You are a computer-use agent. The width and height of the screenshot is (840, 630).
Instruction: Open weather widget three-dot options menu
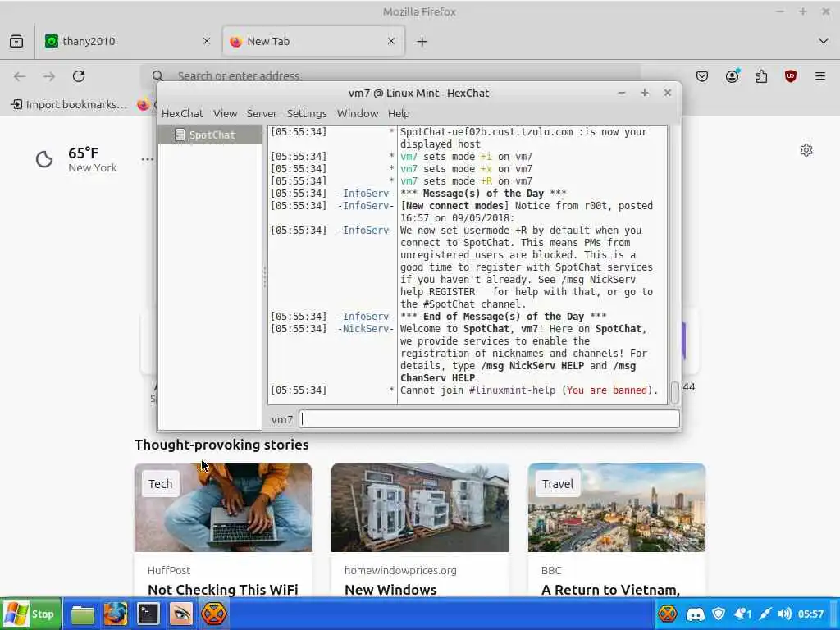coord(148,159)
